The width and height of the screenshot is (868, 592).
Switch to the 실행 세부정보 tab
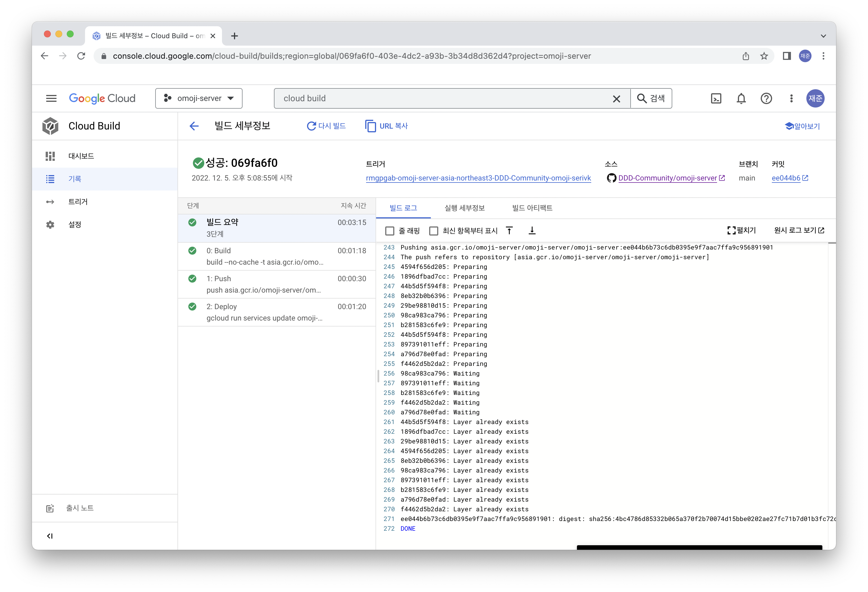point(464,208)
